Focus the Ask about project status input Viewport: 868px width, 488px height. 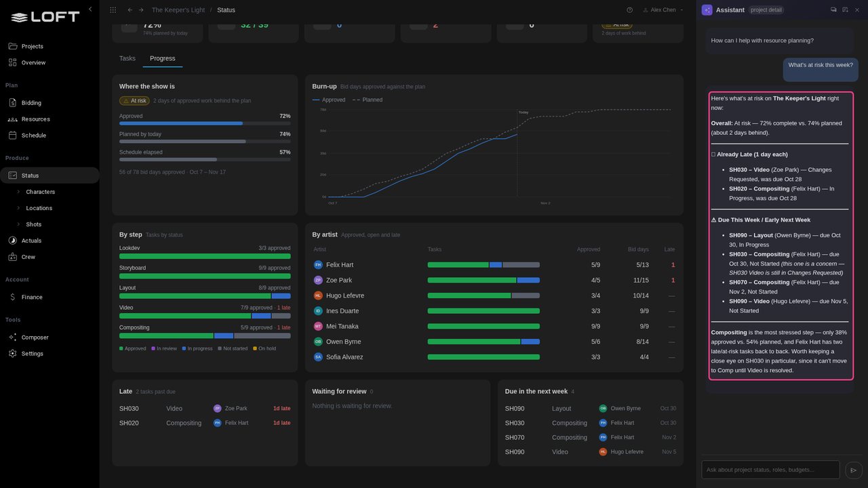771,470
